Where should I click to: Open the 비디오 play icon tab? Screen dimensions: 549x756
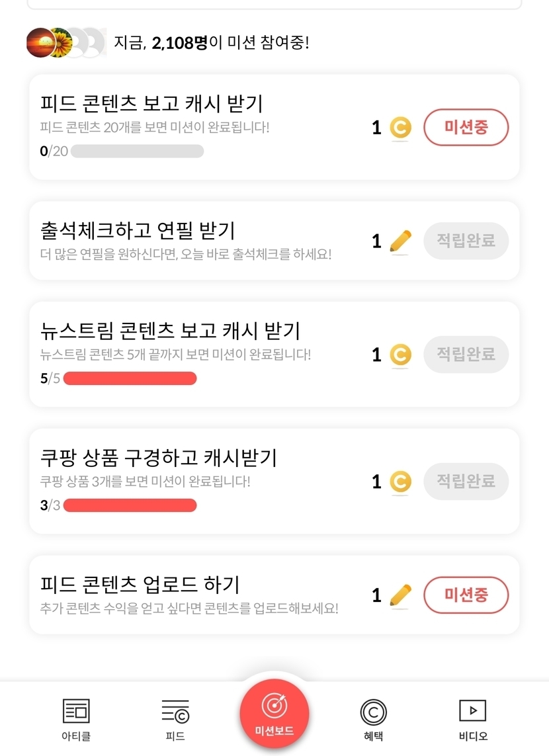point(472,711)
